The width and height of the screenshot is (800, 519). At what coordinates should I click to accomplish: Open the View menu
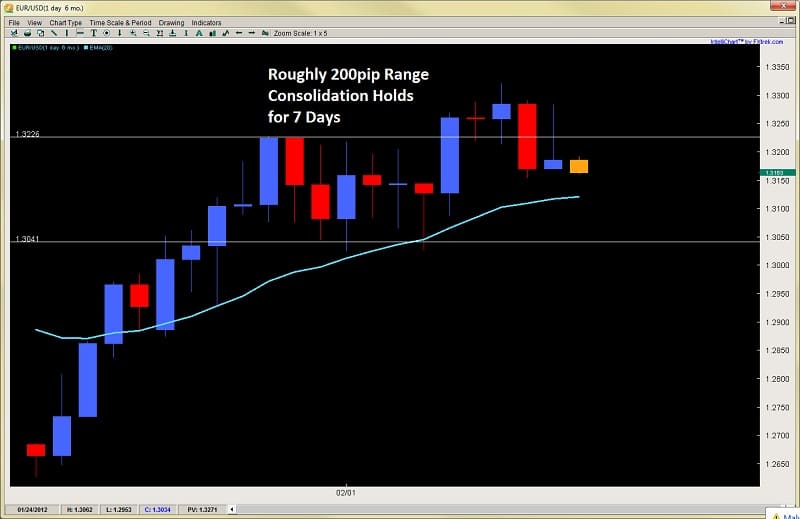(34, 22)
